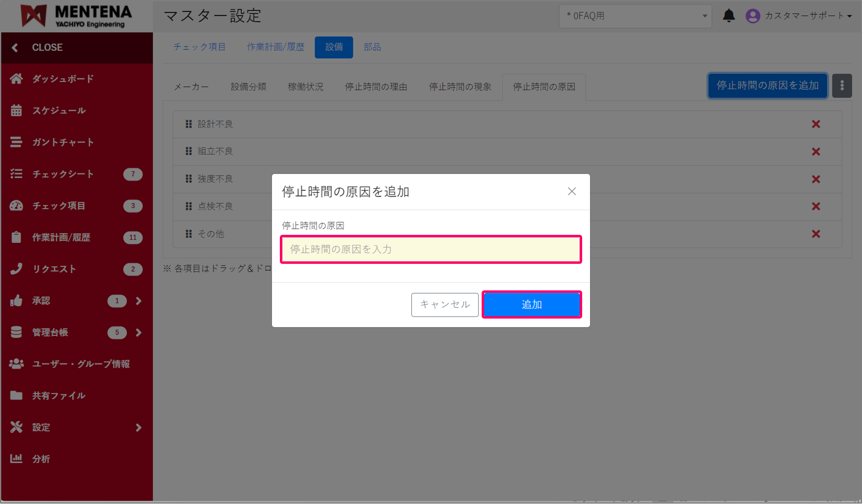Open the clipboard icon for 作業計画/履歴

tap(16, 237)
